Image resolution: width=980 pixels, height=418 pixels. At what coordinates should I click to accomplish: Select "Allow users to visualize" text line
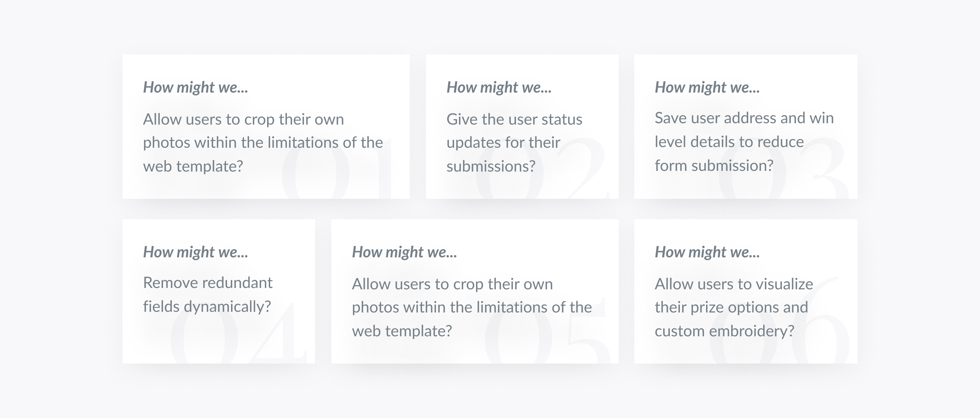734,284
